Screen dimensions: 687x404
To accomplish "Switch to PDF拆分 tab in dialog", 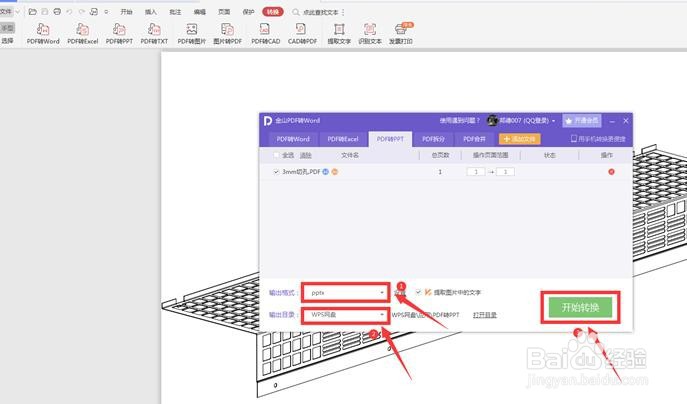I will point(433,139).
